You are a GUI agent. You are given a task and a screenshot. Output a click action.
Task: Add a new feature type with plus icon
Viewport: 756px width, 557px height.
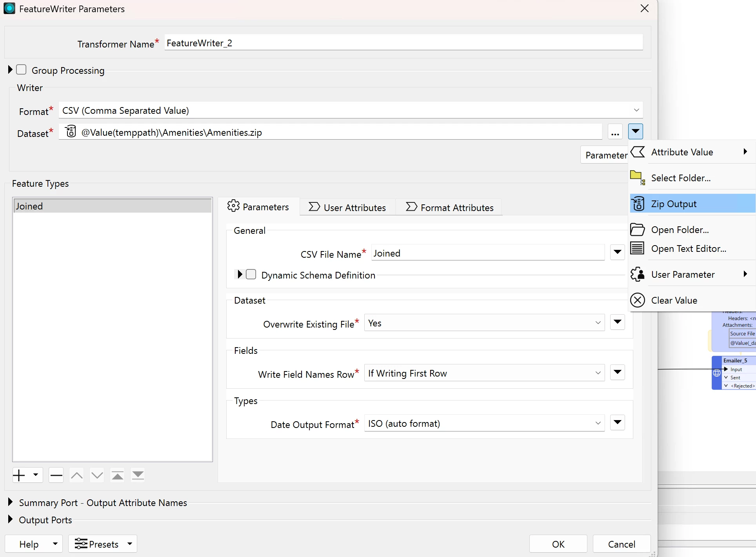pyautogui.click(x=19, y=475)
